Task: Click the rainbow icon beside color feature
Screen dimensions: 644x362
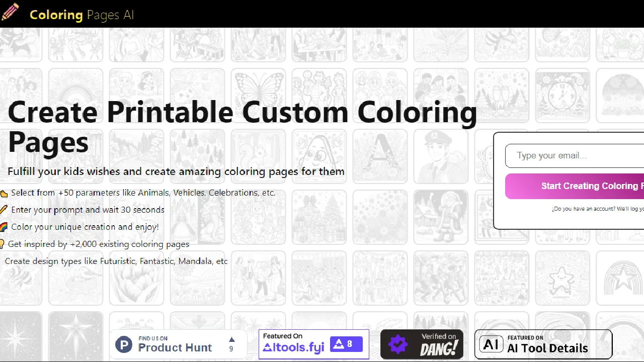Action: point(4,227)
